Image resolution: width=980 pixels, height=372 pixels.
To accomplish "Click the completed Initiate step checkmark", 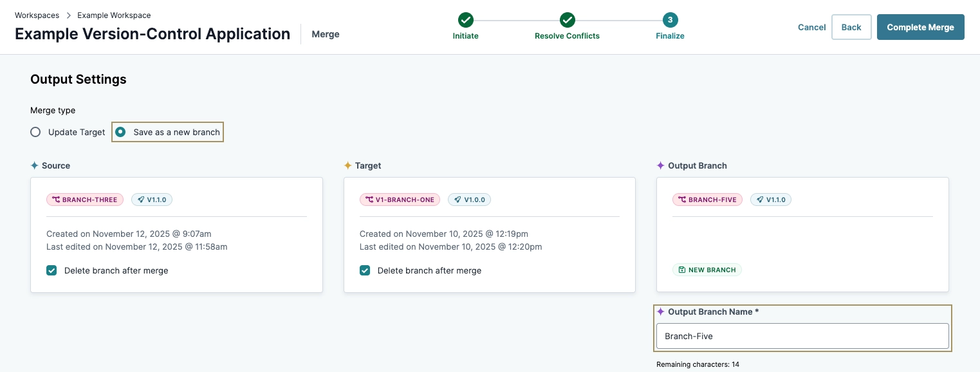I will [465, 19].
